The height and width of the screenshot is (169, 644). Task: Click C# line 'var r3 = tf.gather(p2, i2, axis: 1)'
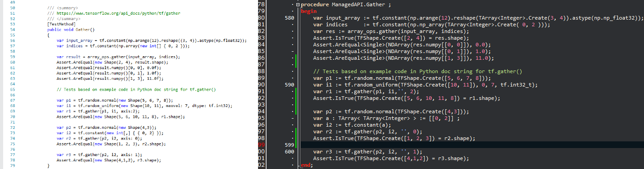tap(99, 155)
